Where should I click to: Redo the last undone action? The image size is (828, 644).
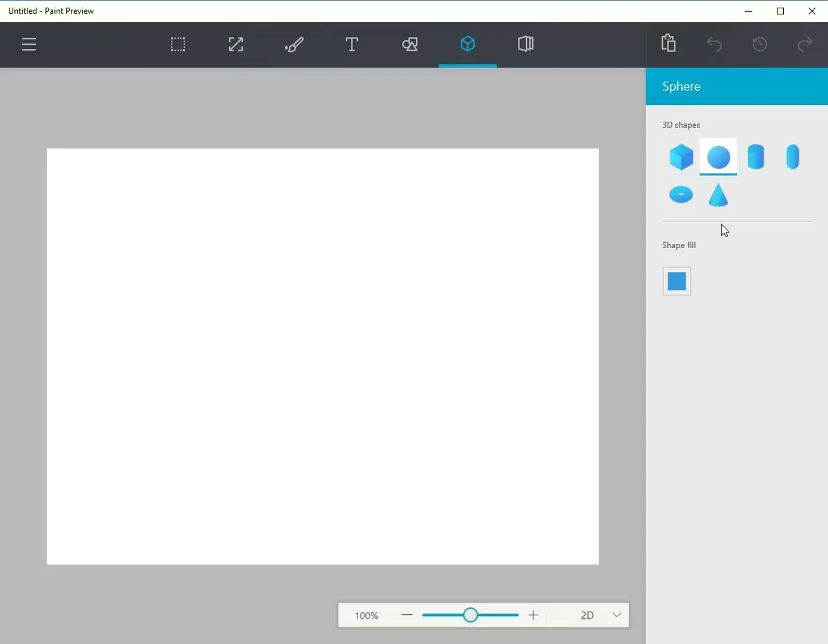(x=805, y=44)
